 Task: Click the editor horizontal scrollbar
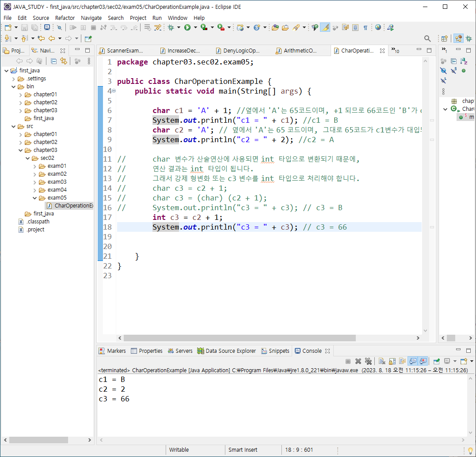click(240, 338)
